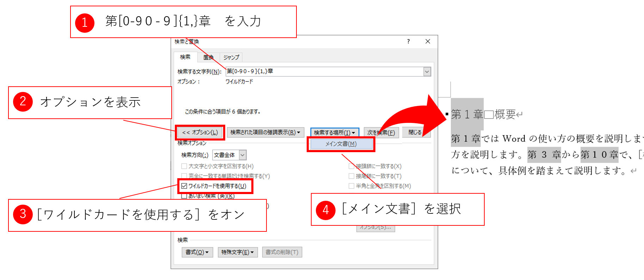Click the 検索する文字列 text field
The image size is (644, 280).
(x=324, y=71)
